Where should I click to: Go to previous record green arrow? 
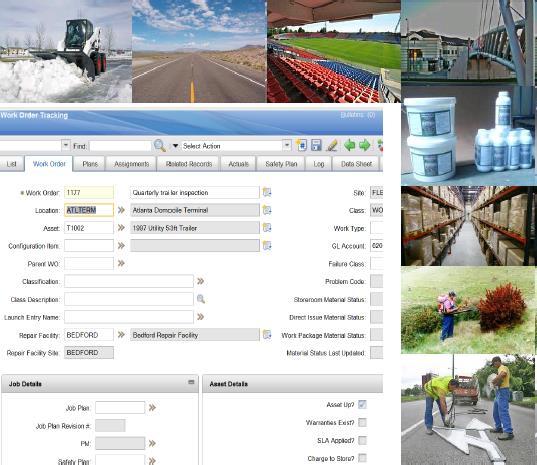point(349,146)
